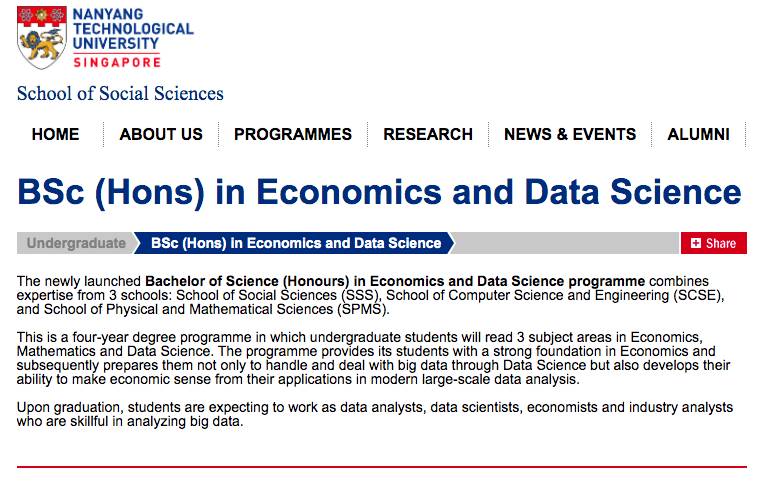Click the main page heading

[379, 191]
